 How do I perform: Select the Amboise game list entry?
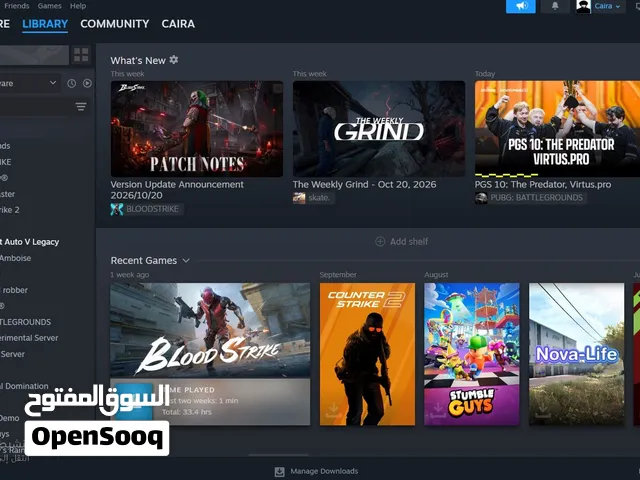pyautogui.click(x=16, y=258)
